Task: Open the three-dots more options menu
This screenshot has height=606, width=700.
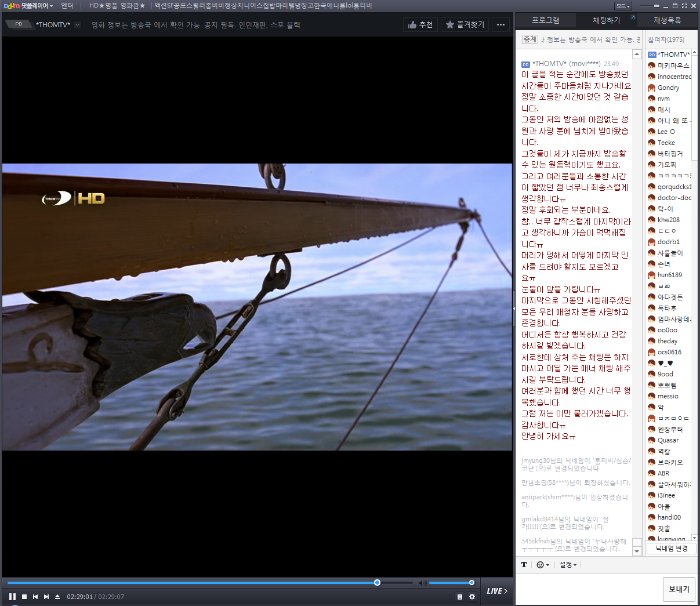Action: pos(501,25)
